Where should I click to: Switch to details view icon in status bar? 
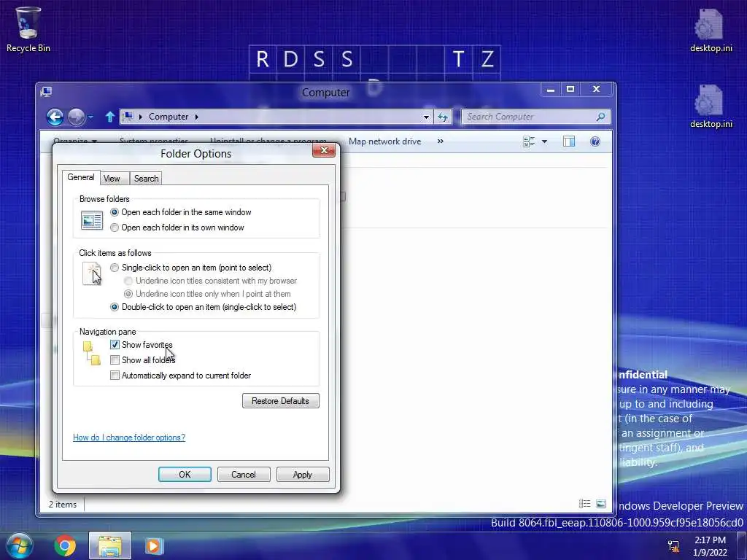584,504
